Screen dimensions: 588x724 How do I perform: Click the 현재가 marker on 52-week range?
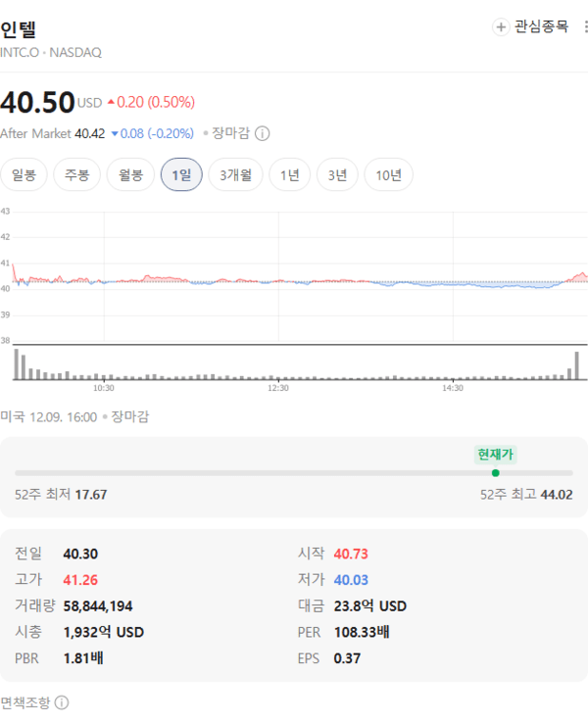[x=495, y=455]
